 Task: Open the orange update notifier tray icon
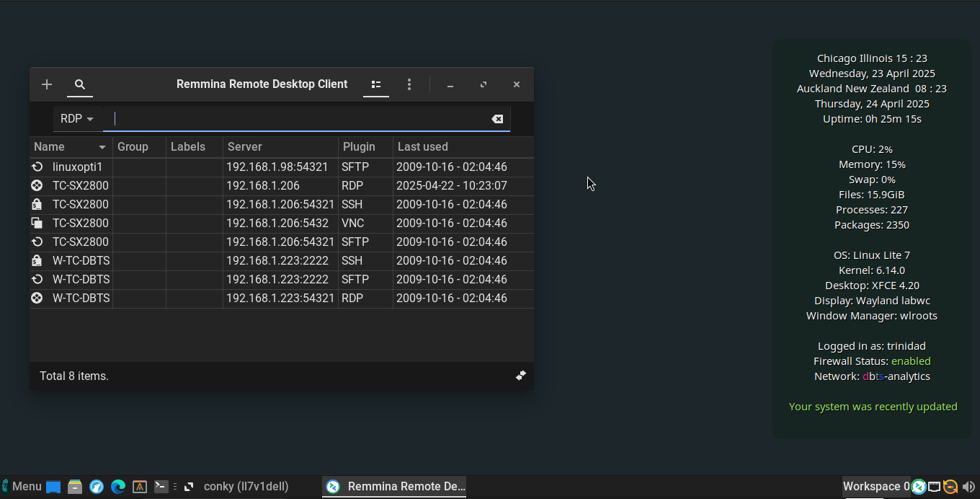[950, 487]
